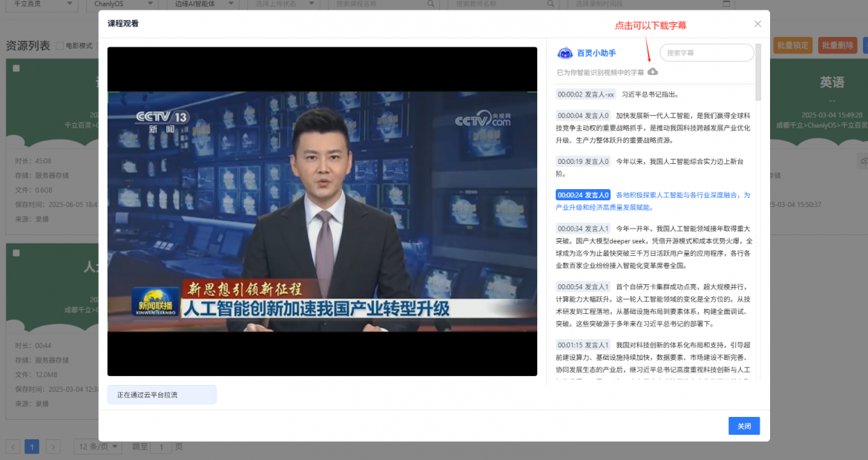Click the blue 关闭 button

(743, 426)
